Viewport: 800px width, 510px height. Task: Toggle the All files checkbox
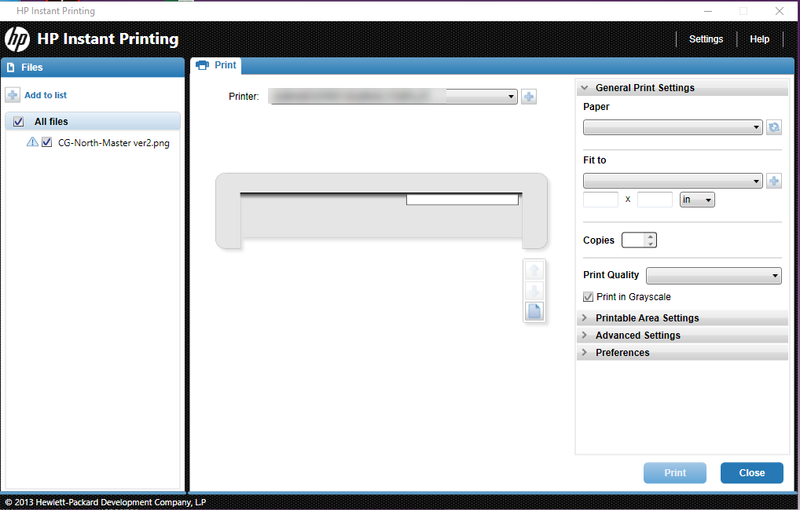[18, 121]
